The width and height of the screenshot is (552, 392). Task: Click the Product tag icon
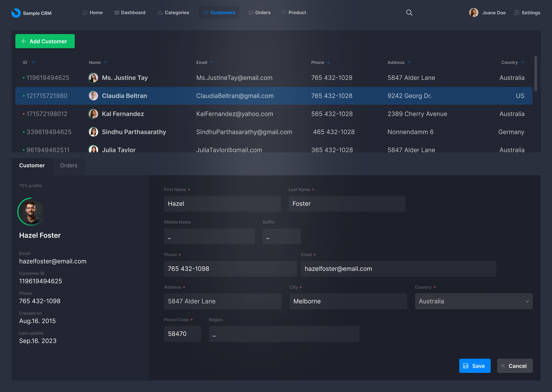[x=284, y=13]
